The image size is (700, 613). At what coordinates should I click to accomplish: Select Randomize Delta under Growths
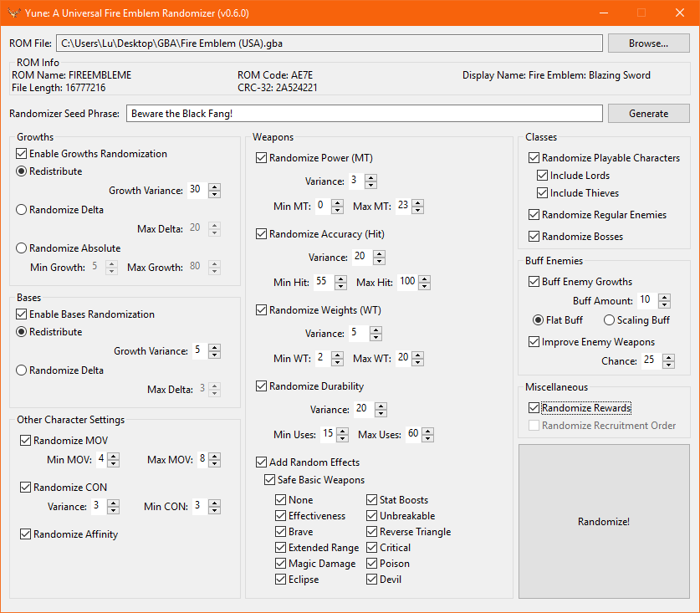point(21,210)
